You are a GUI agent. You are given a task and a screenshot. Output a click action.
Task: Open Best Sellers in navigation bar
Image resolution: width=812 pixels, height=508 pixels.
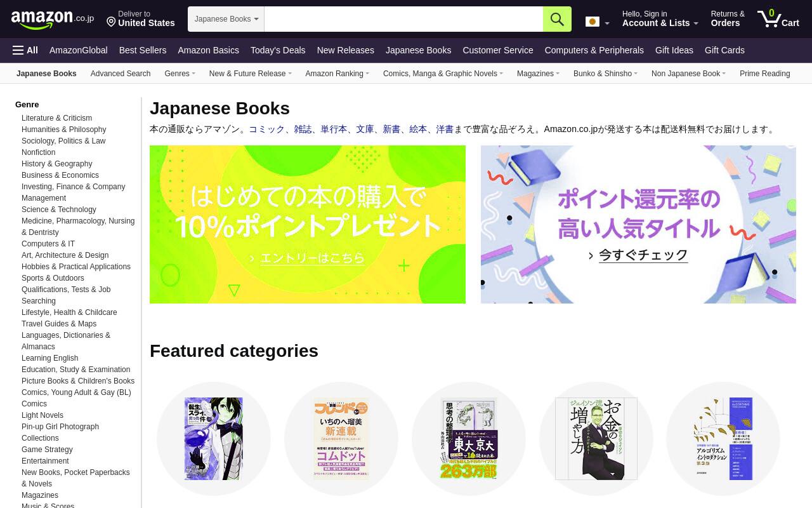tap(143, 50)
